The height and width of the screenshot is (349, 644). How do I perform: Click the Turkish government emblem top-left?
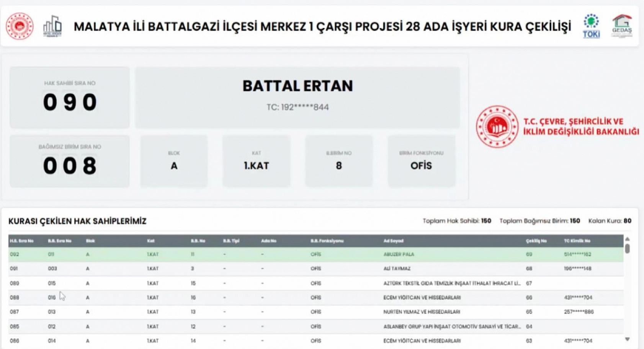tap(19, 26)
